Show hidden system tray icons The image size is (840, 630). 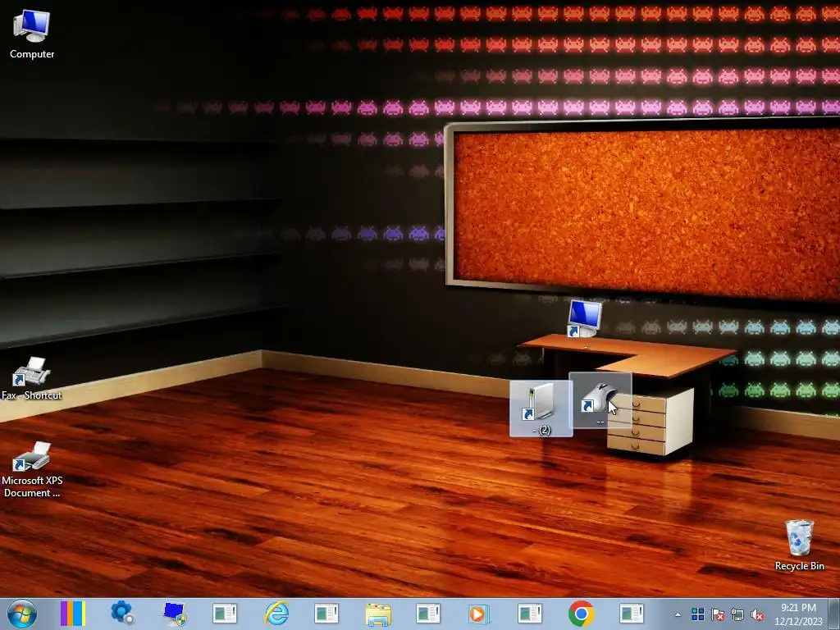coord(678,614)
